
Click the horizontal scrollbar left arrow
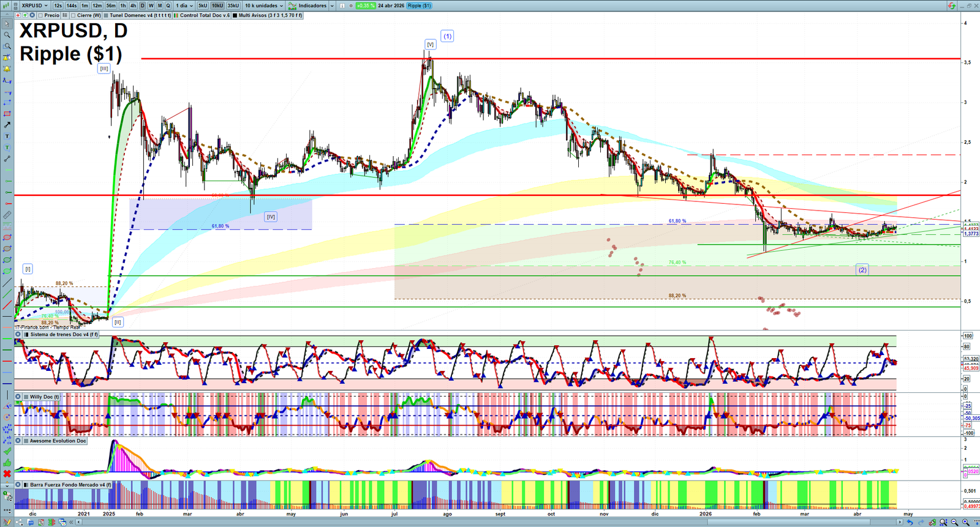[x=79, y=522]
